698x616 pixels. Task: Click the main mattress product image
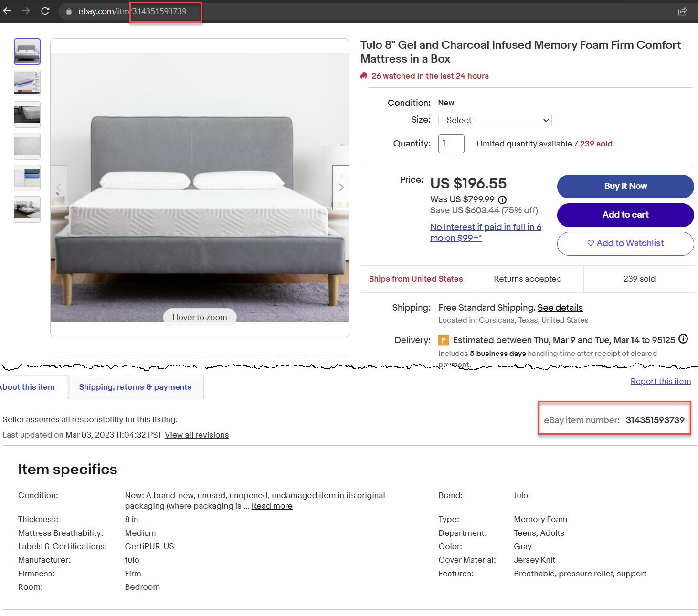(200, 188)
